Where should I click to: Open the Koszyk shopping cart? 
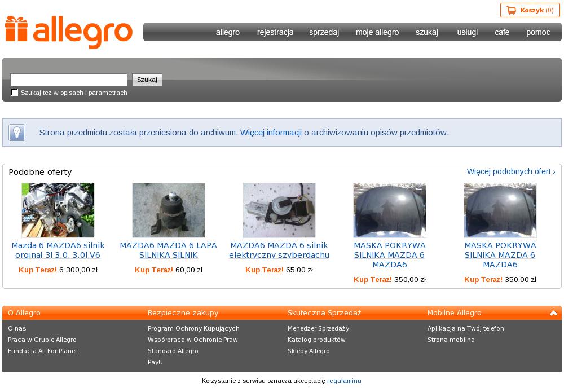click(530, 10)
